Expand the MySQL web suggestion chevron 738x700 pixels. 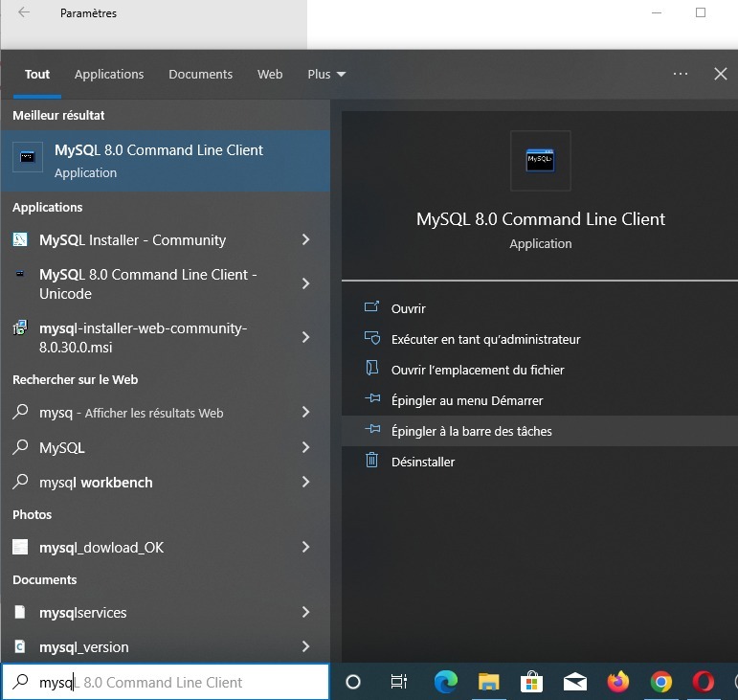306,447
